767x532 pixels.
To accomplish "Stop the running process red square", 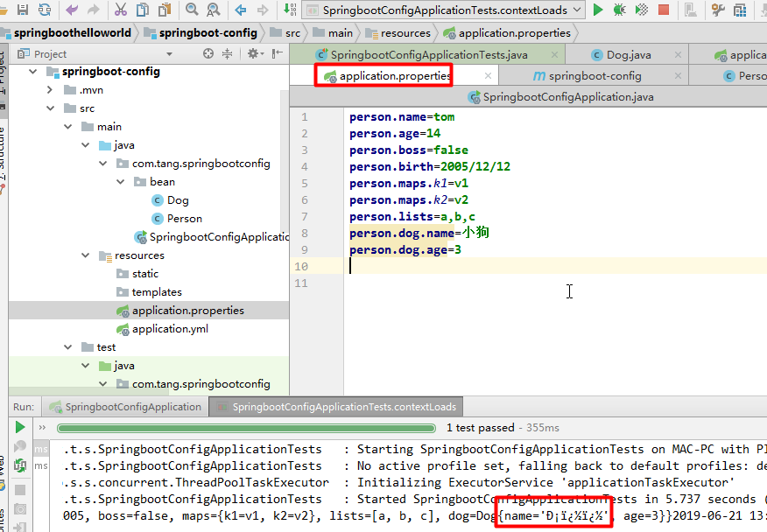I will (664, 10).
